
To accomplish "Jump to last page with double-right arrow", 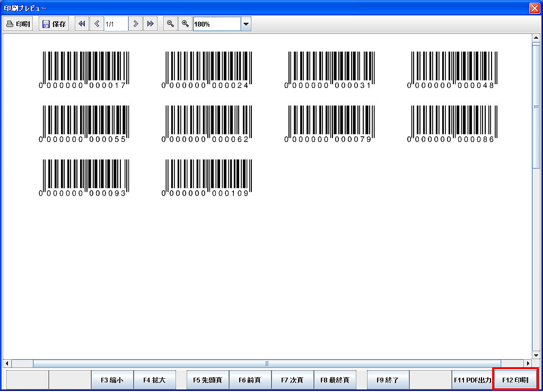I will click(151, 24).
